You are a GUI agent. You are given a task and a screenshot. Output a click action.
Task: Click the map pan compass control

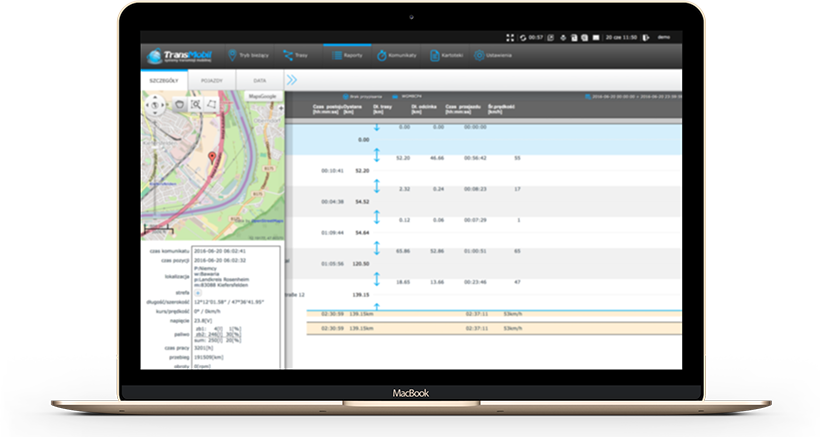[156, 104]
